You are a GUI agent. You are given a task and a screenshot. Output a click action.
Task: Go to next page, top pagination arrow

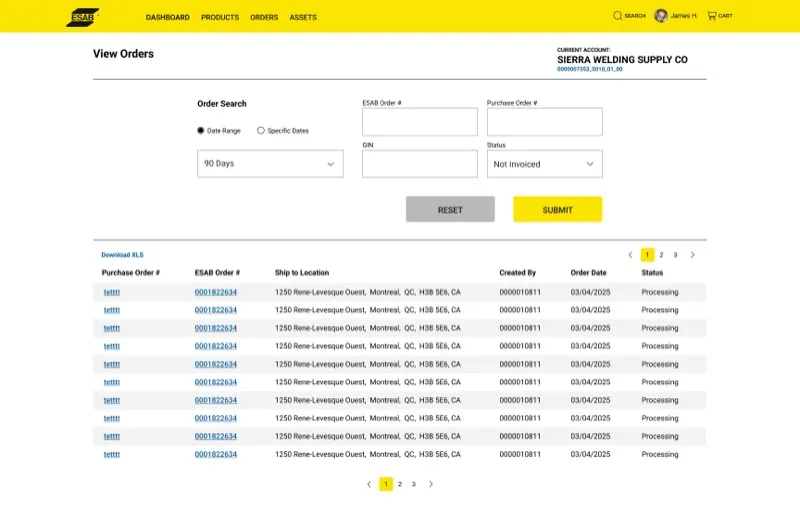point(692,255)
